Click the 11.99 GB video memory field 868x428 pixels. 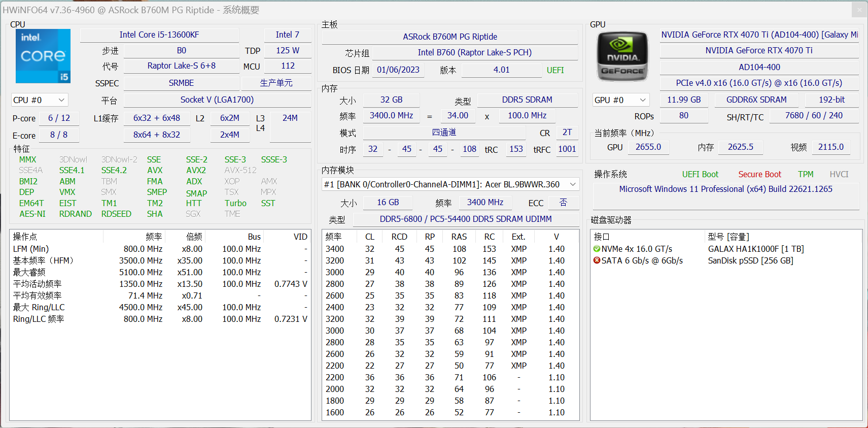click(684, 100)
